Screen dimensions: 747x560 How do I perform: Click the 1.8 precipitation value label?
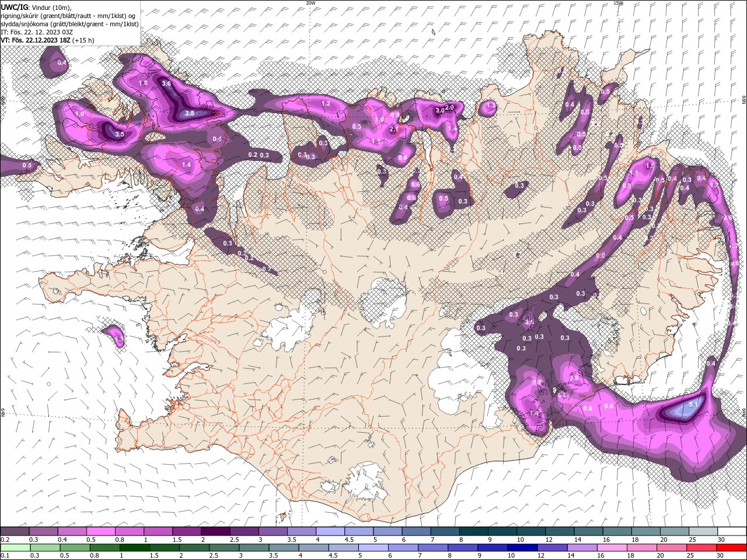coord(143,83)
